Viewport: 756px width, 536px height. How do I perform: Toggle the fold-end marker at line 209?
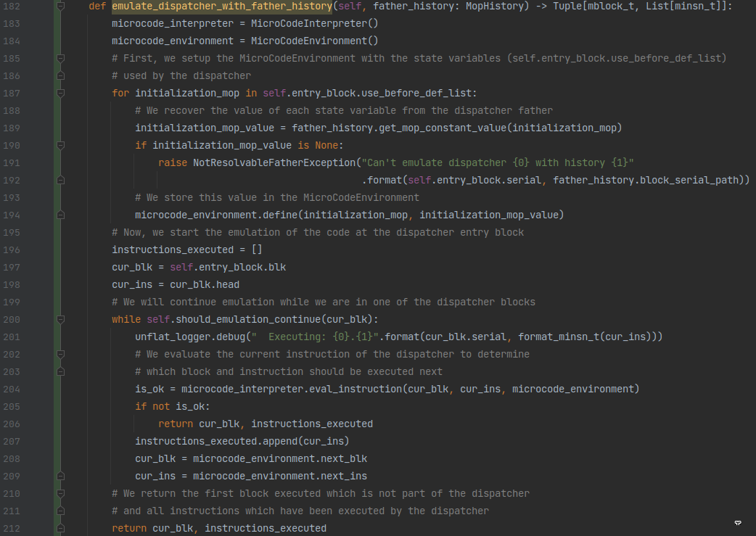click(60, 476)
